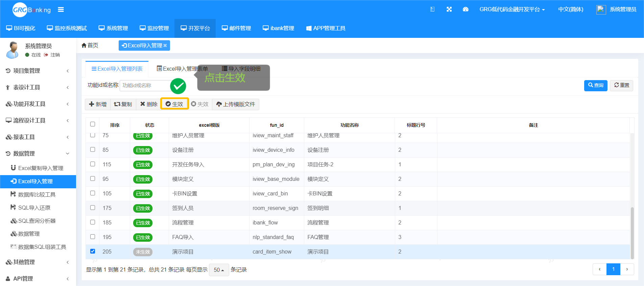Click the 未生效 status badge in row 205
Image resolution: width=644 pixels, height=286 pixels.
click(x=143, y=252)
